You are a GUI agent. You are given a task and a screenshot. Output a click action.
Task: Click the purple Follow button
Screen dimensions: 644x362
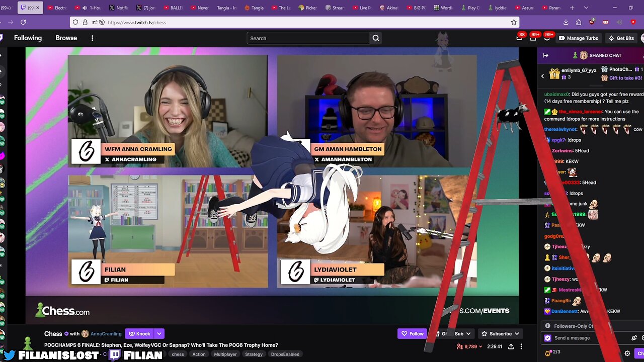(x=412, y=333)
